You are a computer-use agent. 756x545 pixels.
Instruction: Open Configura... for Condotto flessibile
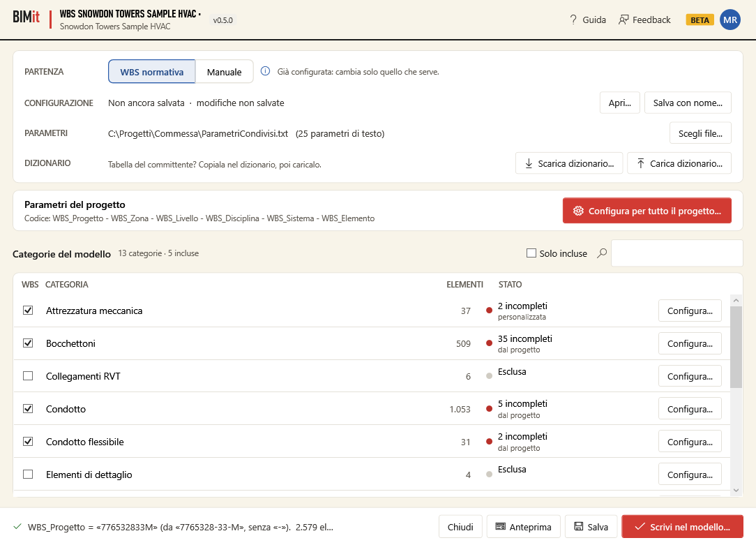[690, 442]
